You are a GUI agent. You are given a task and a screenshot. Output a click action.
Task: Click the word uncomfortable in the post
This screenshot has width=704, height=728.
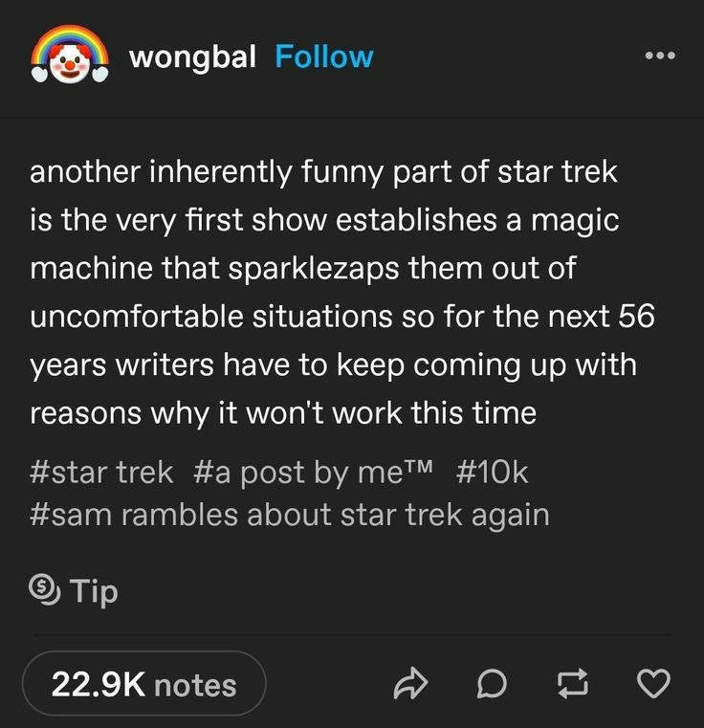pyautogui.click(x=137, y=316)
